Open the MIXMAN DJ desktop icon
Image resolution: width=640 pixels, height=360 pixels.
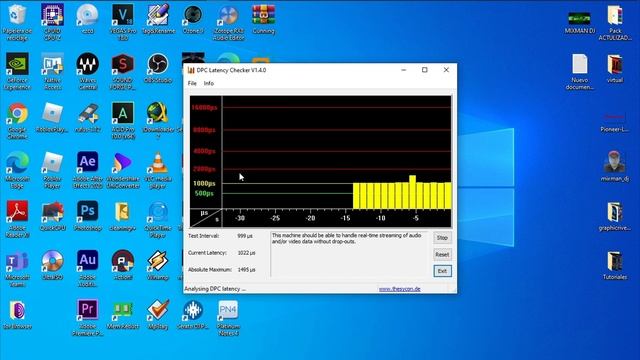coord(580,22)
